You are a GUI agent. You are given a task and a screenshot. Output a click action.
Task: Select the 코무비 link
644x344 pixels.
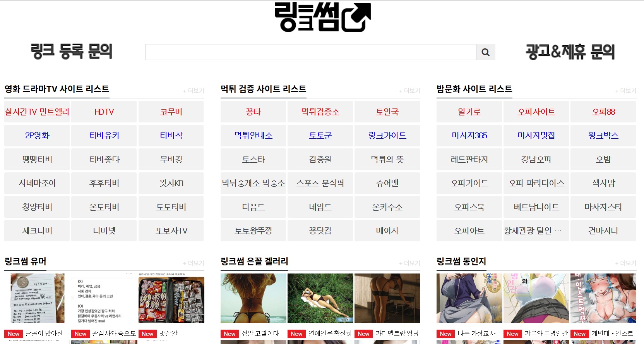[171, 112]
